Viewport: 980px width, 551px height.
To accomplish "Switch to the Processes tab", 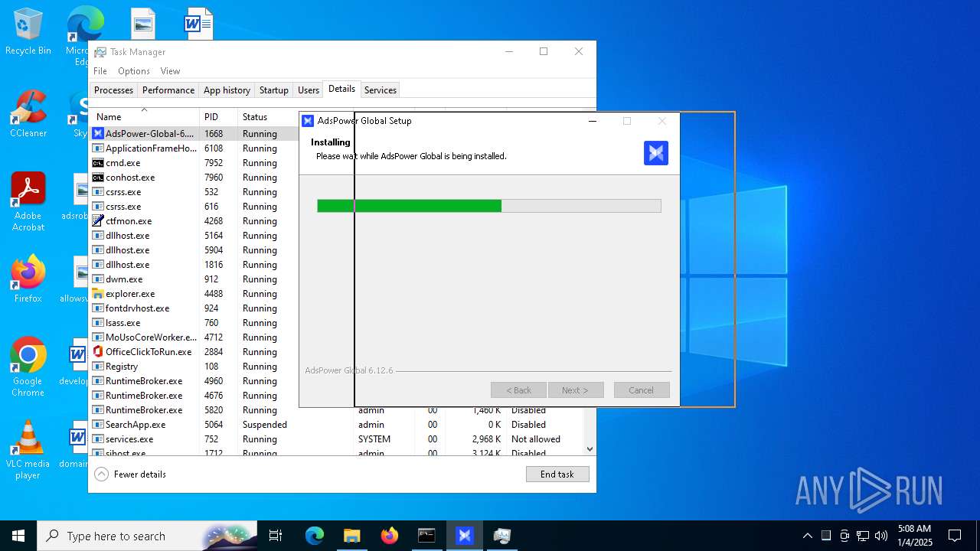I will point(113,90).
